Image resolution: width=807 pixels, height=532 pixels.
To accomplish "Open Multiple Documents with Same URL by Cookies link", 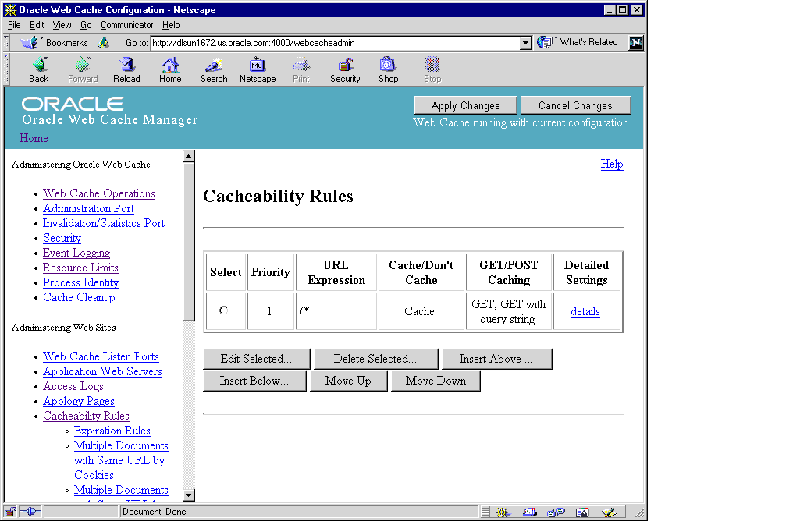I will (121, 460).
